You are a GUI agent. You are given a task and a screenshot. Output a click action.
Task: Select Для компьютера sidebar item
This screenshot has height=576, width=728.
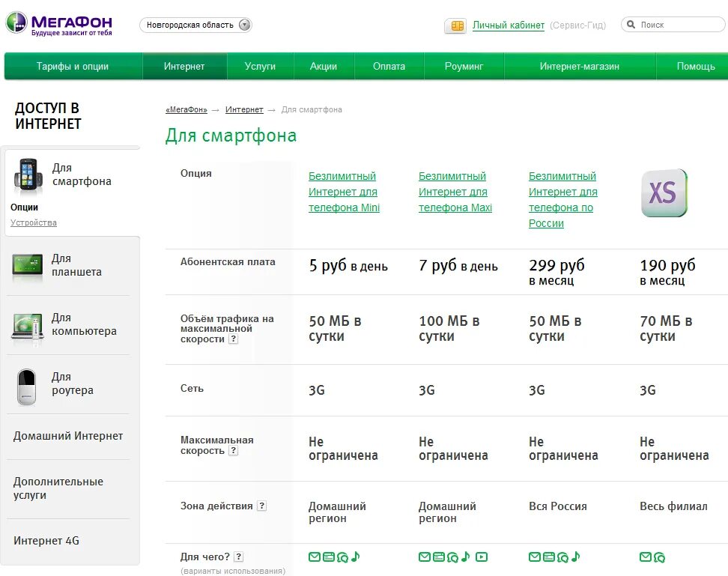[84, 324]
